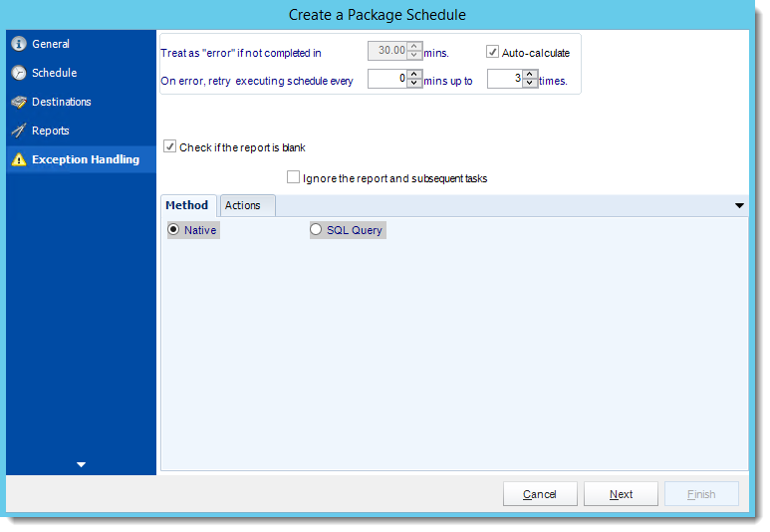The image size is (770, 532).
Task: Click the Destinations icon in sidebar
Action: point(19,102)
